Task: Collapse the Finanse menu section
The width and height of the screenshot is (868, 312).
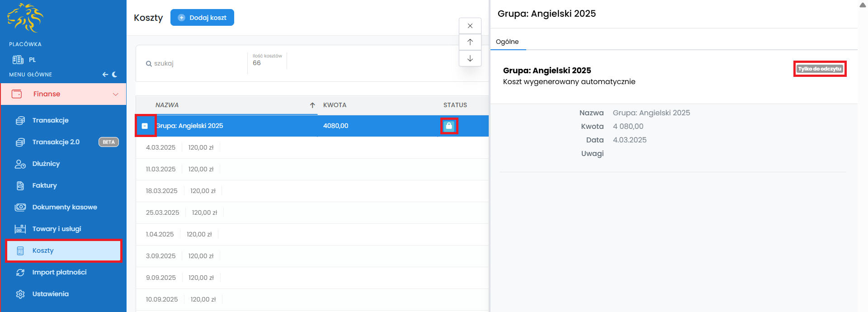Action: pyautogui.click(x=115, y=94)
